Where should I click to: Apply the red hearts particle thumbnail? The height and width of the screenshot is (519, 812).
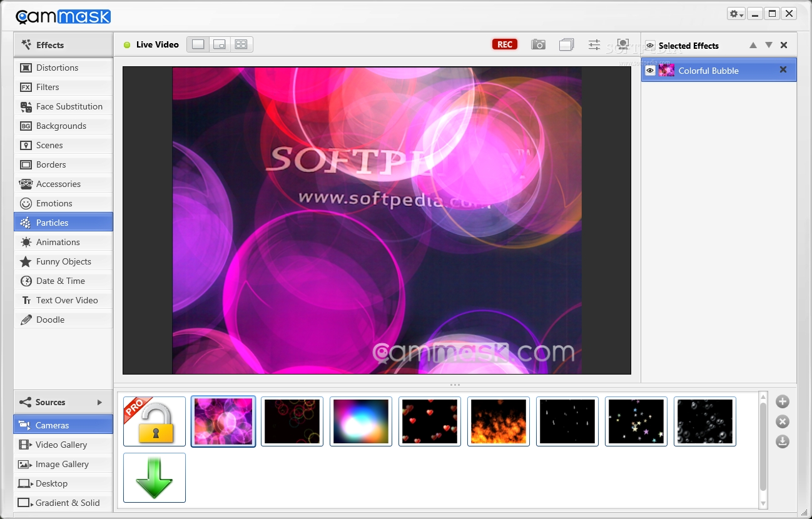click(430, 421)
